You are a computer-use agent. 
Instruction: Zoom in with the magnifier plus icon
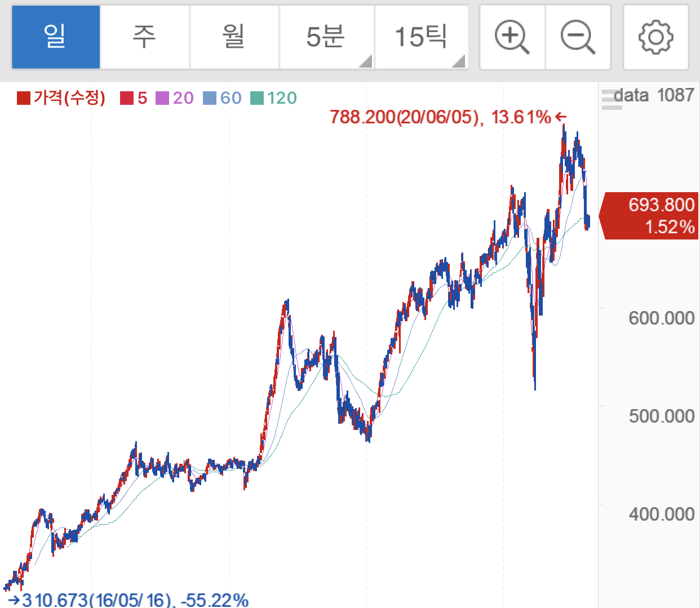point(512,37)
